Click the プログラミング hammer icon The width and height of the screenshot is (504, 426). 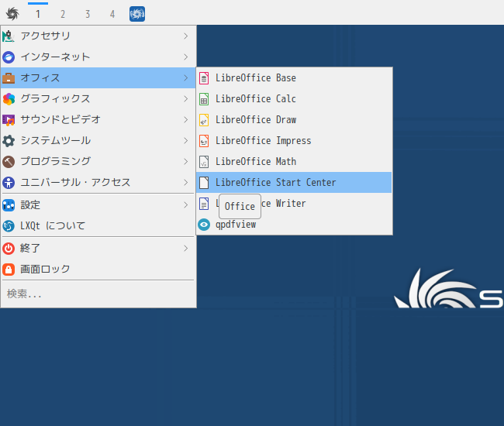coord(9,161)
